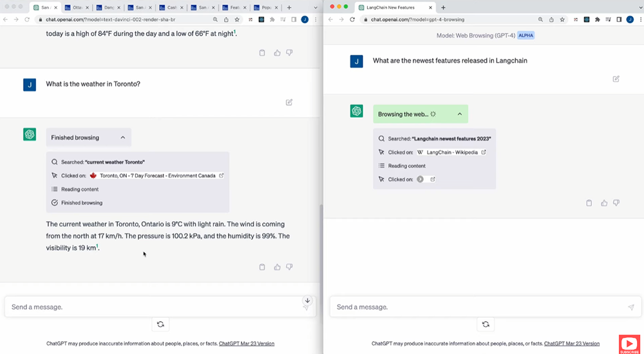Click the YouTube Subscribe icon

[x=630, y=344]
